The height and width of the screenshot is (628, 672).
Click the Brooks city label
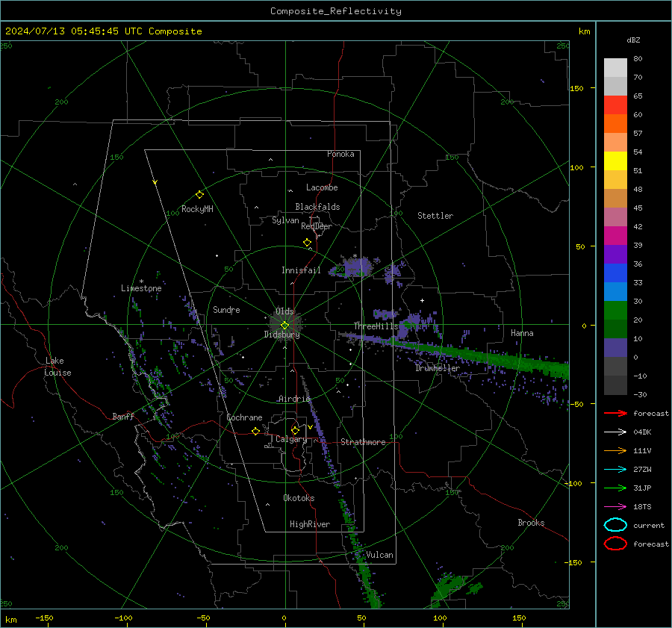(531, 523)
